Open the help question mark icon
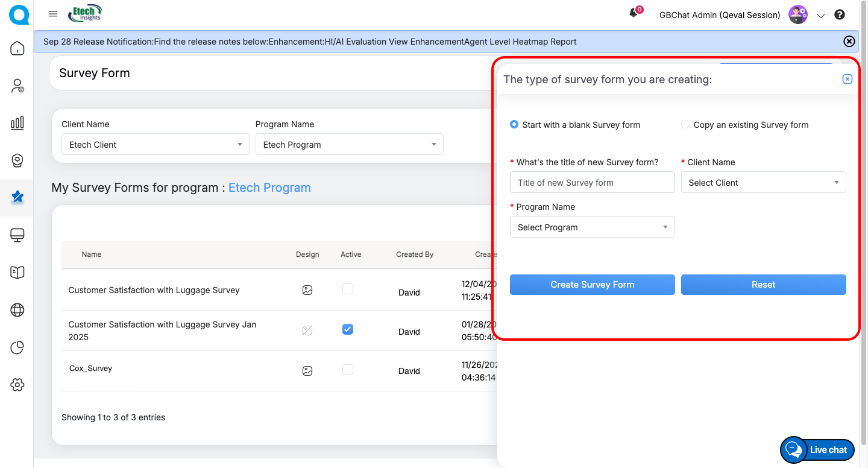 [840, 15]
